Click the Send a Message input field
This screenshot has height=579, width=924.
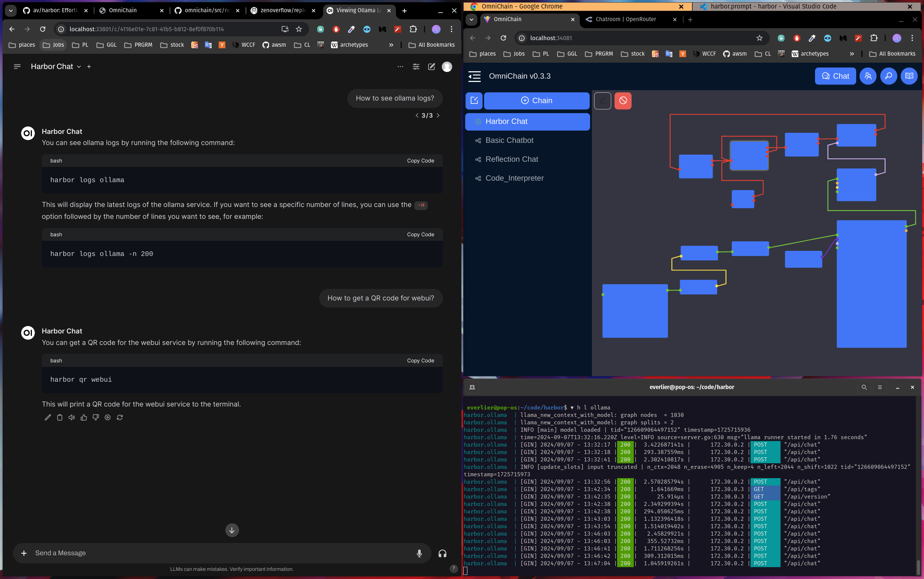(231, 552)
